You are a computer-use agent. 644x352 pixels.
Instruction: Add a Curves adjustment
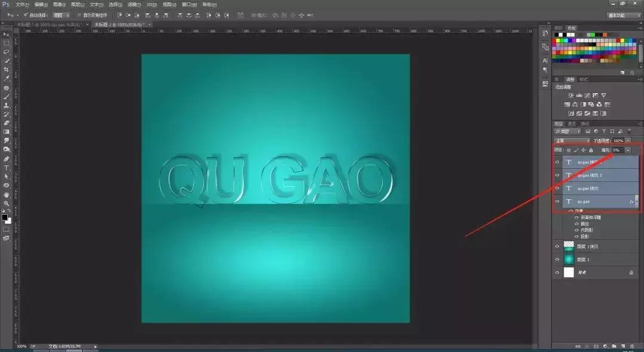[587, 95]
